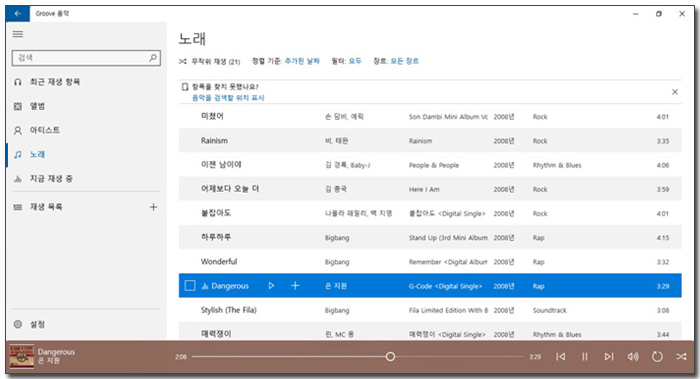Select the song 미쳤어

coord(212,116)
